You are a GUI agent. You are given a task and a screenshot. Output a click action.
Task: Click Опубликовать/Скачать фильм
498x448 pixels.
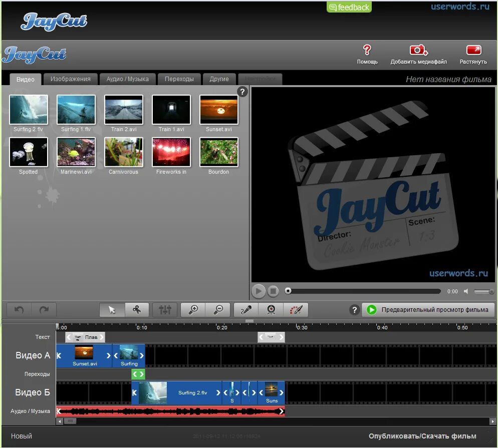(422, 436)
